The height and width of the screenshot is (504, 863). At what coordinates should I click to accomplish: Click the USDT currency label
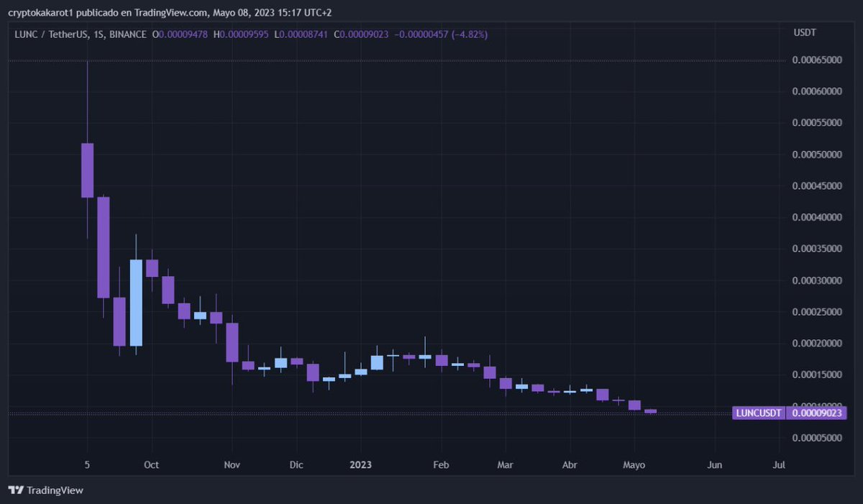click(x=805, y=33)
